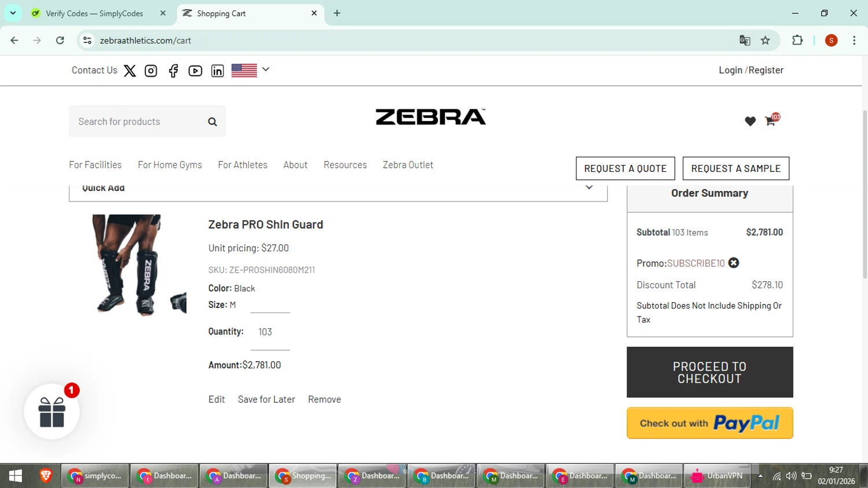Viewport: 868px width, 488px height.
Task: Expand the Quick Add section
Action: click(338, 188)
